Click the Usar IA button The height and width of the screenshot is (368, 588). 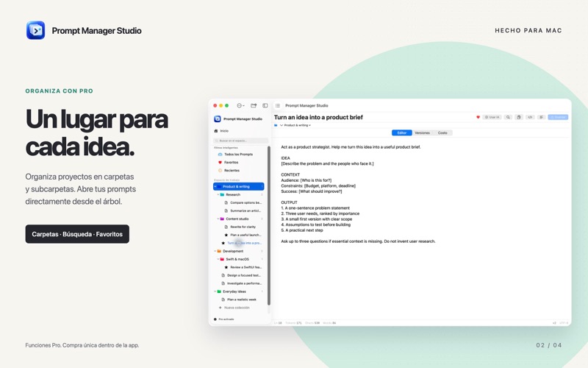[492, 117]
